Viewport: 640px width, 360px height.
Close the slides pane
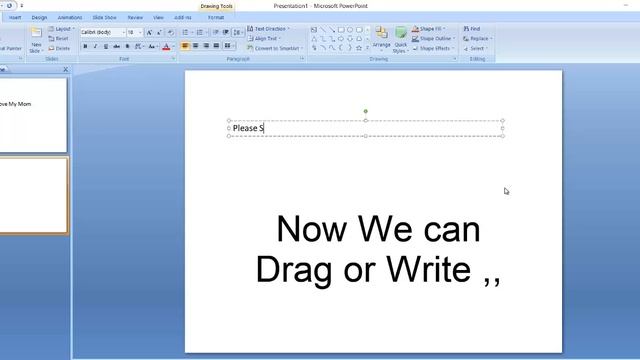[65, 69]
